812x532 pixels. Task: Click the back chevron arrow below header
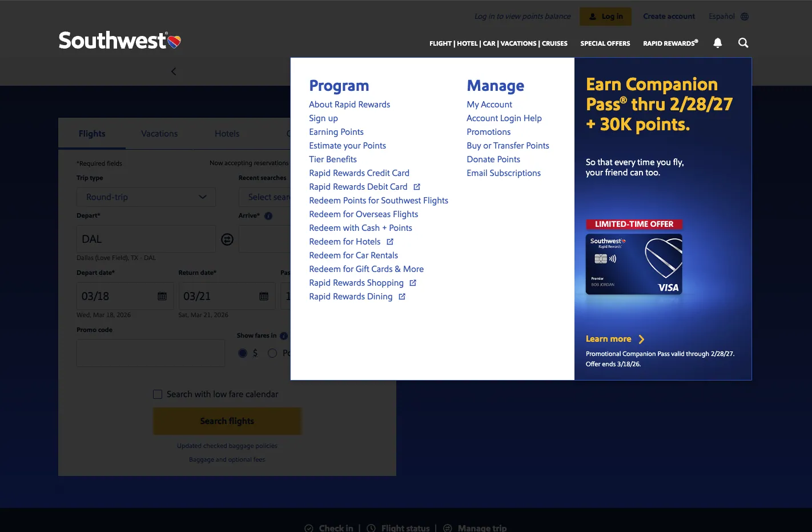click(x=174, y=71)
